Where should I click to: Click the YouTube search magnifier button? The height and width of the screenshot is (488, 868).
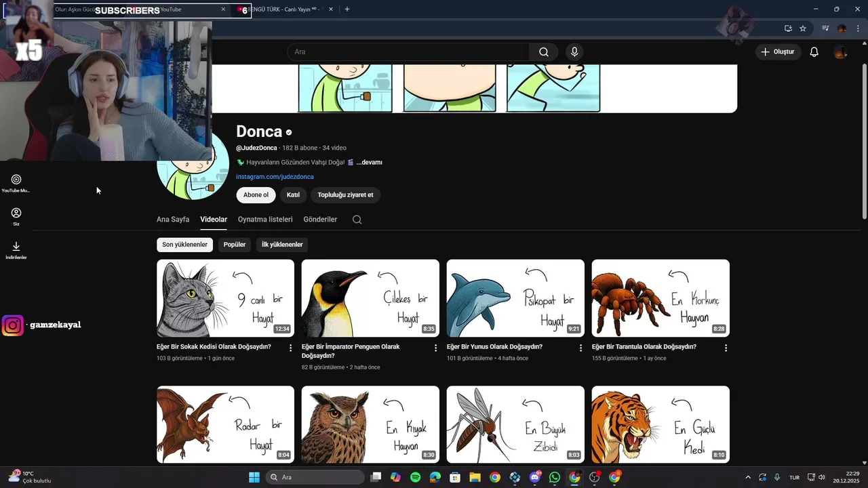pyautogui.click(x=544, y=52)
